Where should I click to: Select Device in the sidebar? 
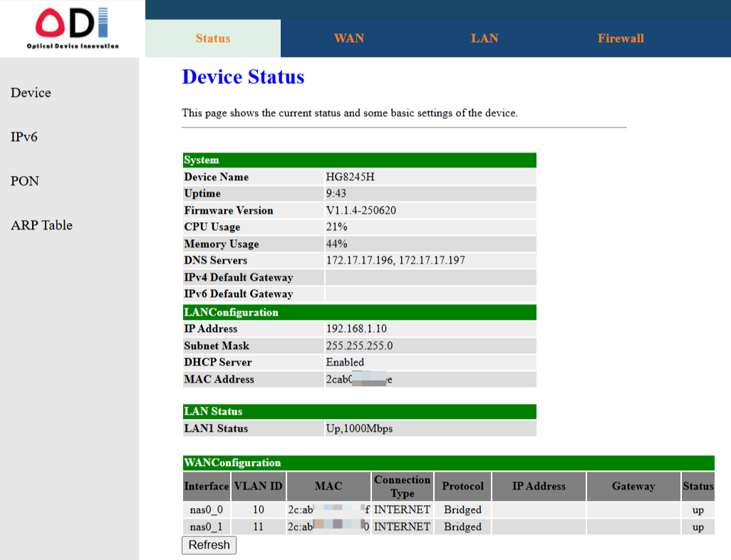(31, 93)
